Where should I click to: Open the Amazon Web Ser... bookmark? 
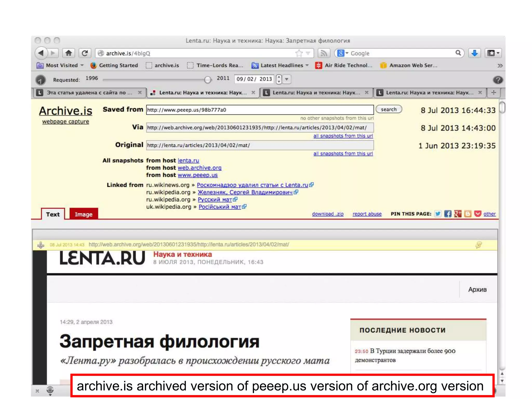[409, 65]
